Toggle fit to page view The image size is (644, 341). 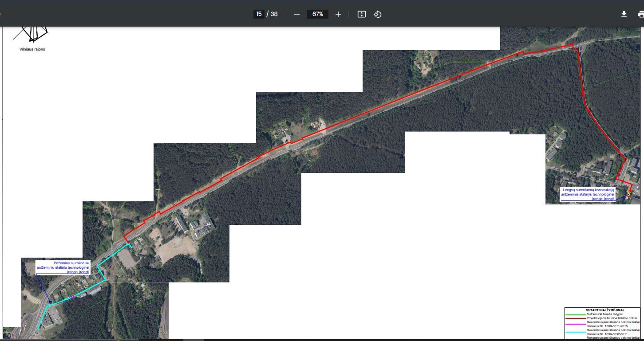[362, 14]
